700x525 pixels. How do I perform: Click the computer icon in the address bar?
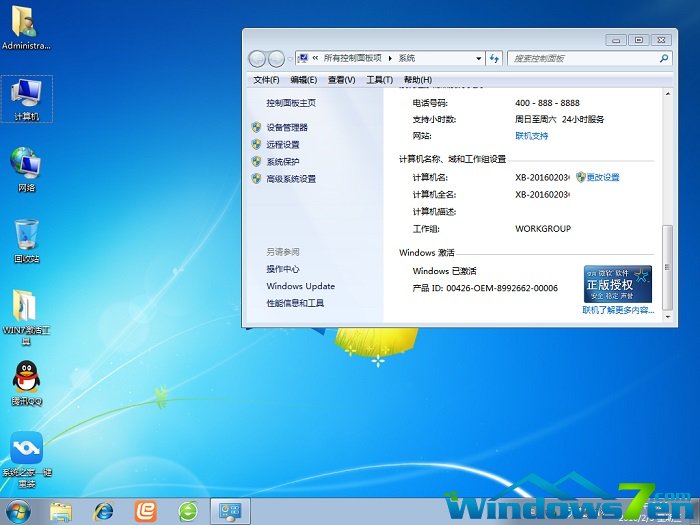[x=303, y=58]
